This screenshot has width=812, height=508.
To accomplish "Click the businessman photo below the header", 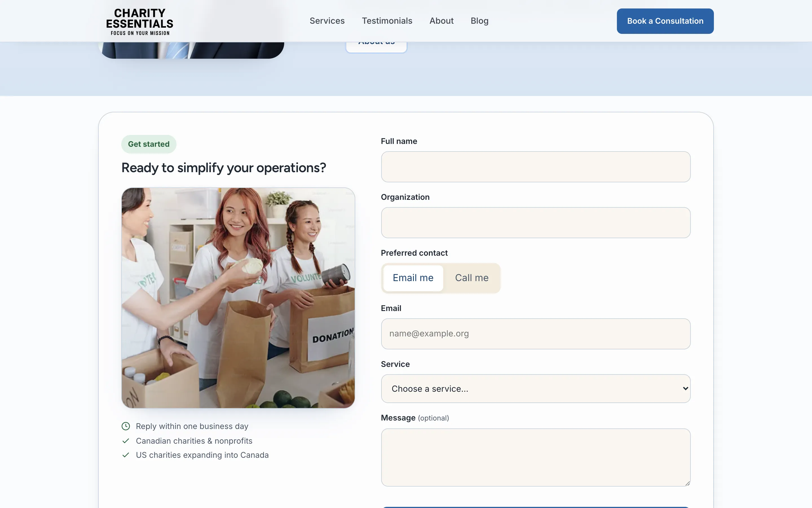I will coord(191,50).
